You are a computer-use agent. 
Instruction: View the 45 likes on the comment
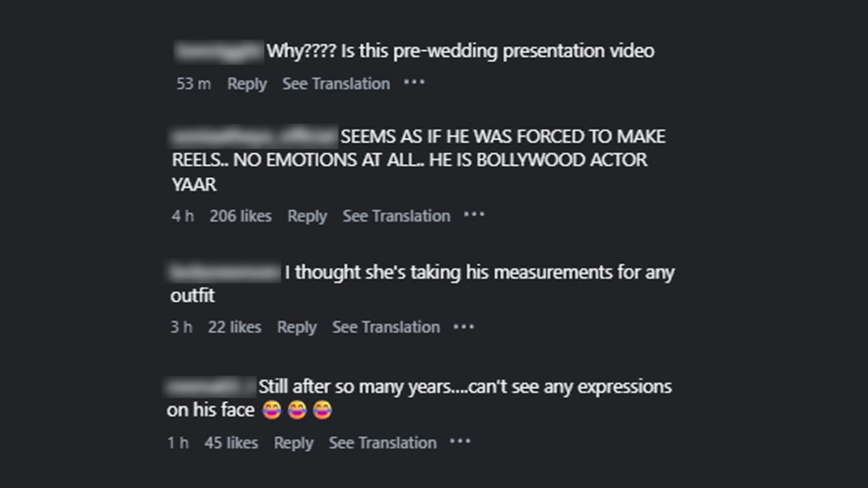pyautogui.click(x=231, y=443)
